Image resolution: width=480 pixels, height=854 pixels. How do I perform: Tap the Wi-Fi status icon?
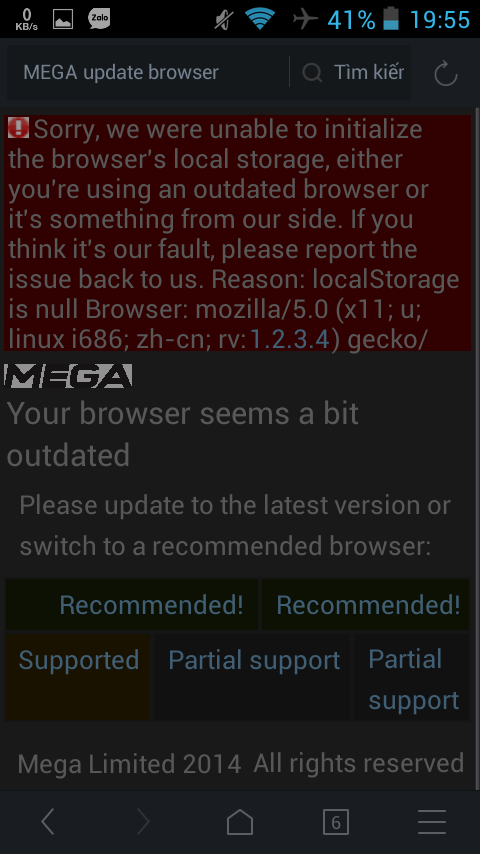(x=260, y=19)
